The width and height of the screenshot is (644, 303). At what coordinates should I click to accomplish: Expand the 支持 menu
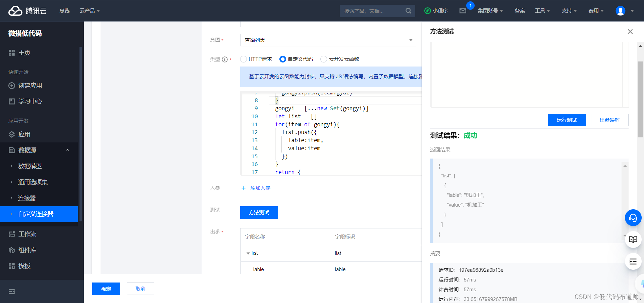coord(569,11)
